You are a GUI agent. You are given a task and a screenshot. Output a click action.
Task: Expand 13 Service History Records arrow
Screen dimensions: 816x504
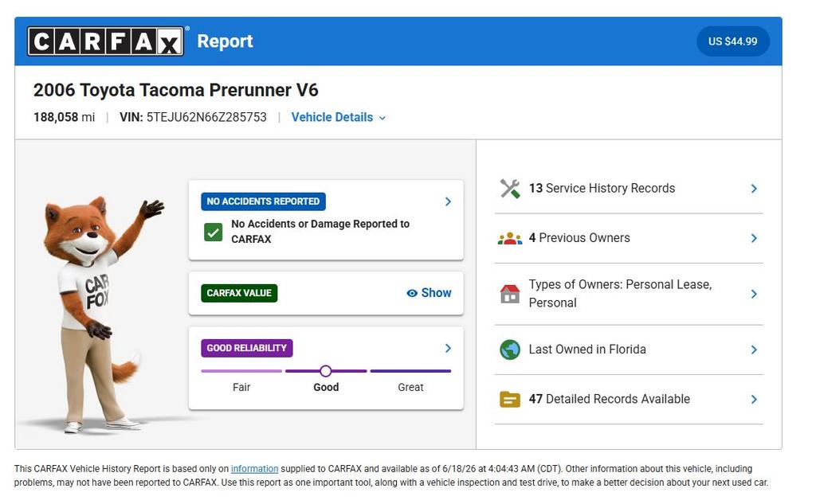click(754, 188)
